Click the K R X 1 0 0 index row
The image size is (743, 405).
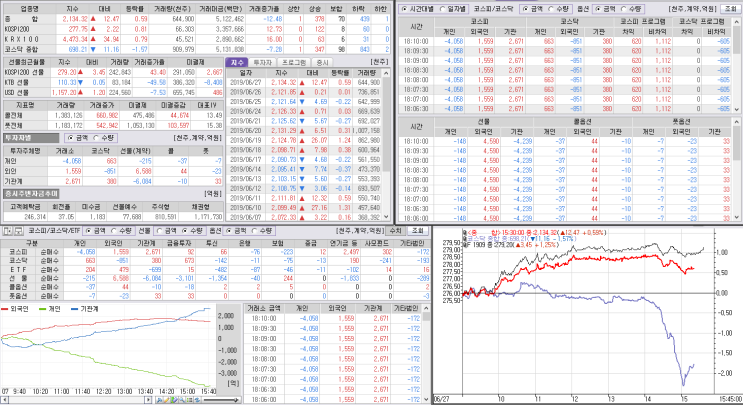click(x=196, y=39)
